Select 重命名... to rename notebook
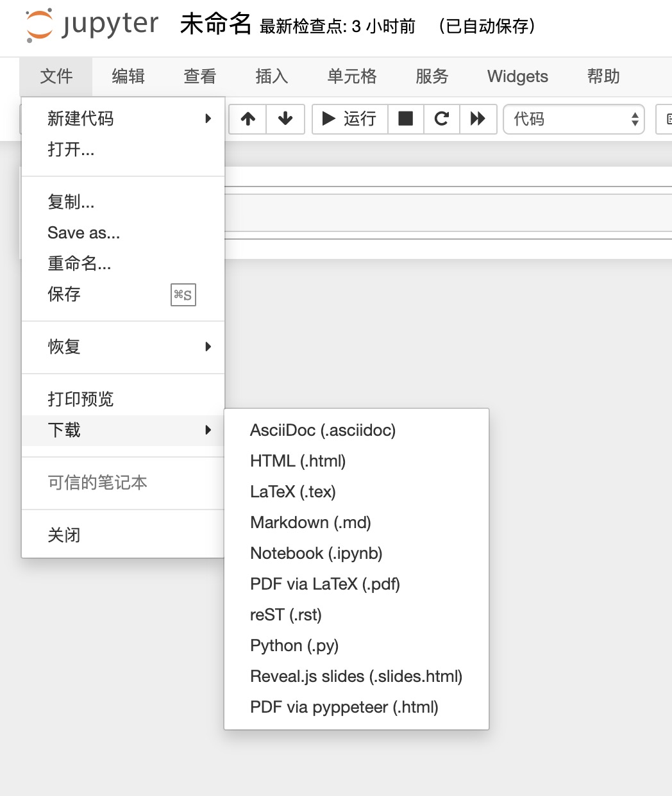This screenshot has height=796, width=672. (x=123, y=263)
